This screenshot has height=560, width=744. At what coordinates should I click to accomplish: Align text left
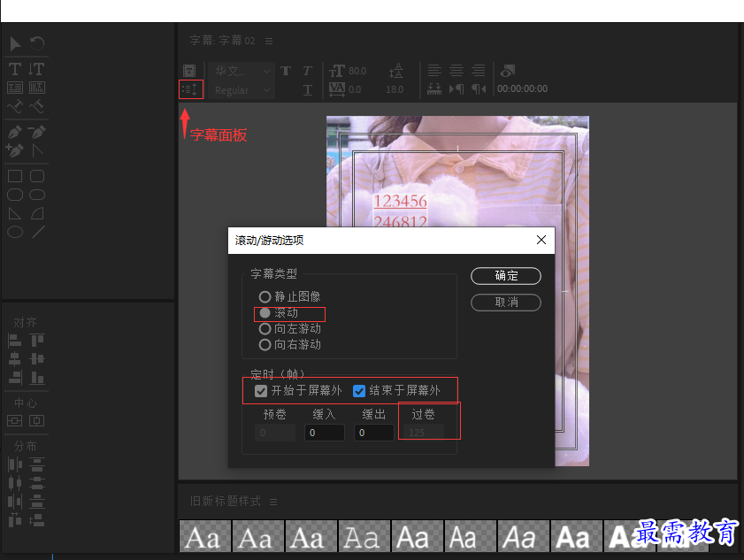[x=434, y=71]
